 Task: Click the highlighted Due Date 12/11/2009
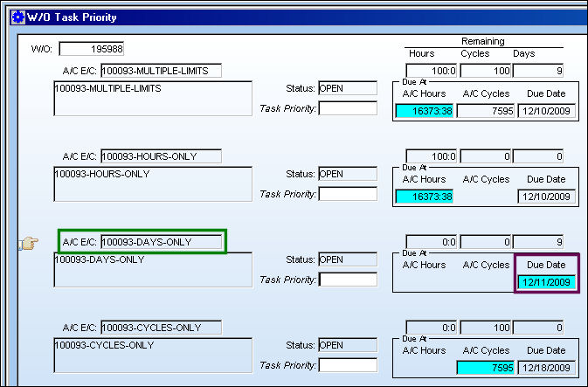(x=546, y=282)
